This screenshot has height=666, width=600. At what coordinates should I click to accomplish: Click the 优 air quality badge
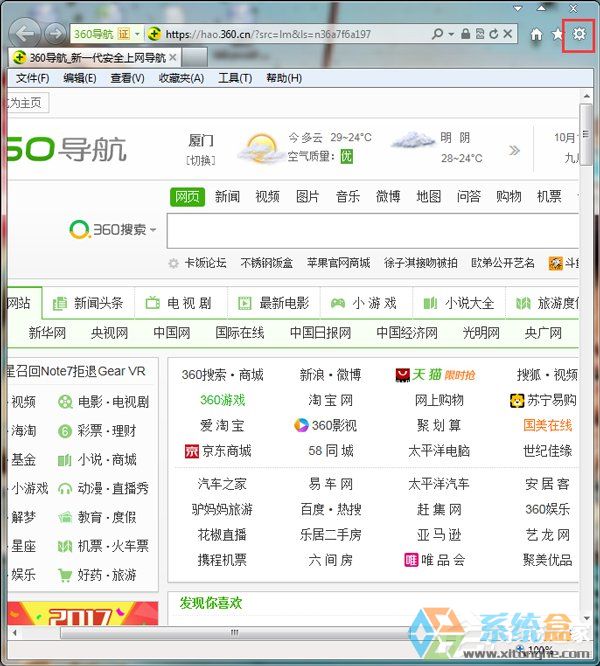point(346,157)
